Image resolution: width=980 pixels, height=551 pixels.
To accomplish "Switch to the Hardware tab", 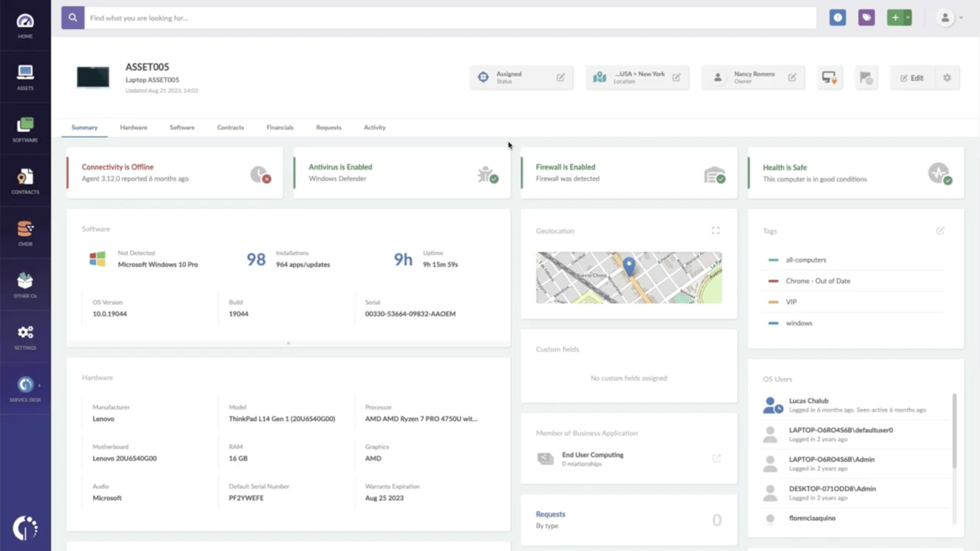I will coord(134,127).
